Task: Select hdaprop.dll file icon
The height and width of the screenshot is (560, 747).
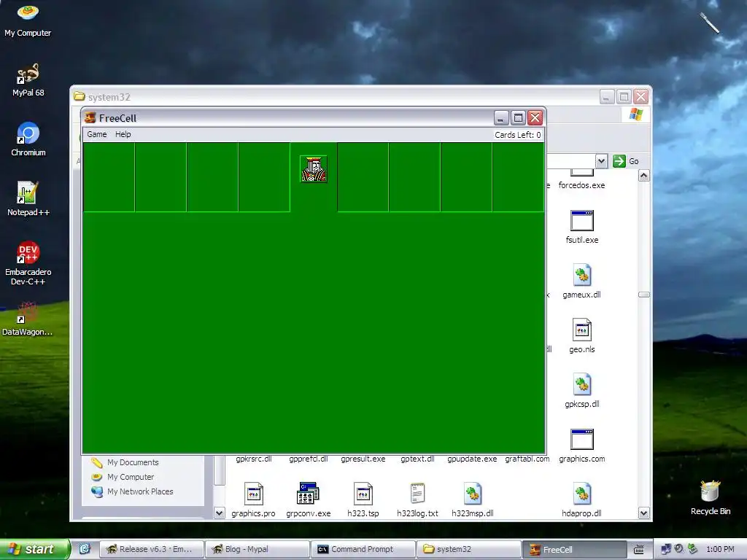Action: [581, 494]
